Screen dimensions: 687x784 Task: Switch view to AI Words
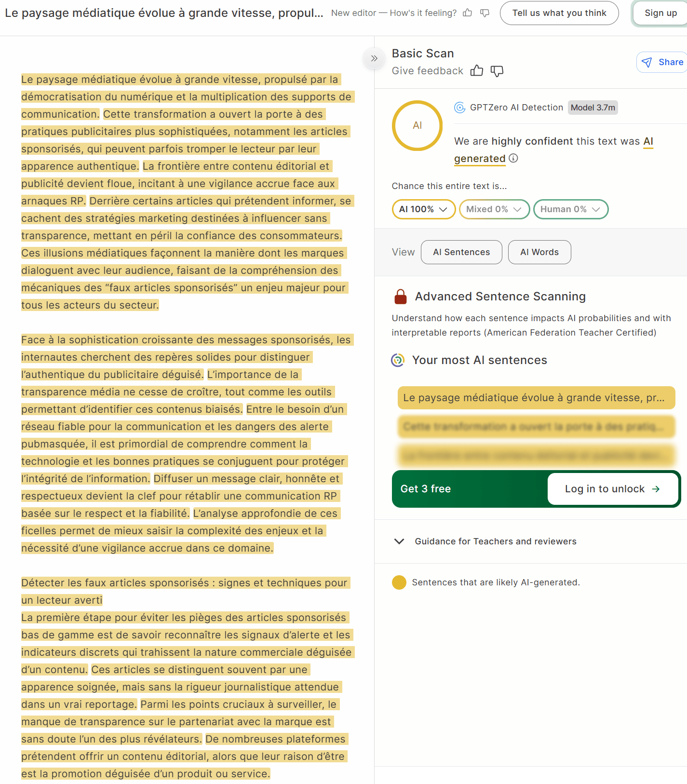pos(539,252)
